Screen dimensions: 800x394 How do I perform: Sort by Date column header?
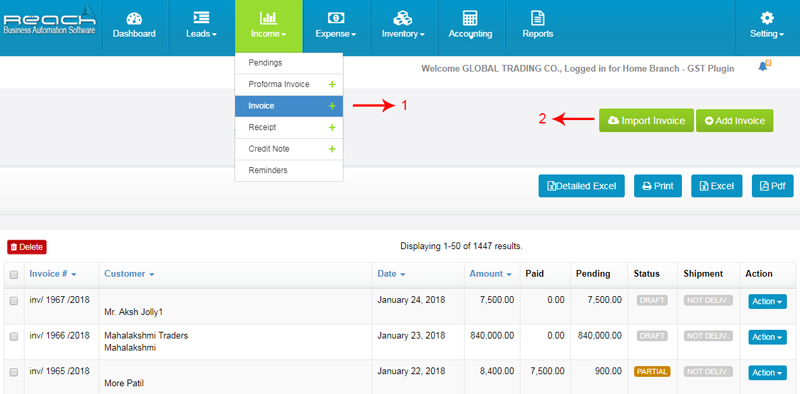[391, 274]
